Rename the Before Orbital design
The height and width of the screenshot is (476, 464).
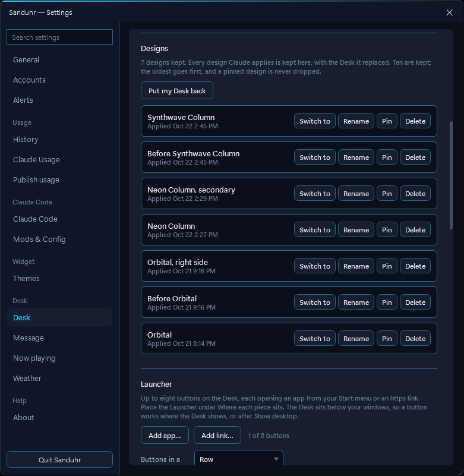pos(356,302)
